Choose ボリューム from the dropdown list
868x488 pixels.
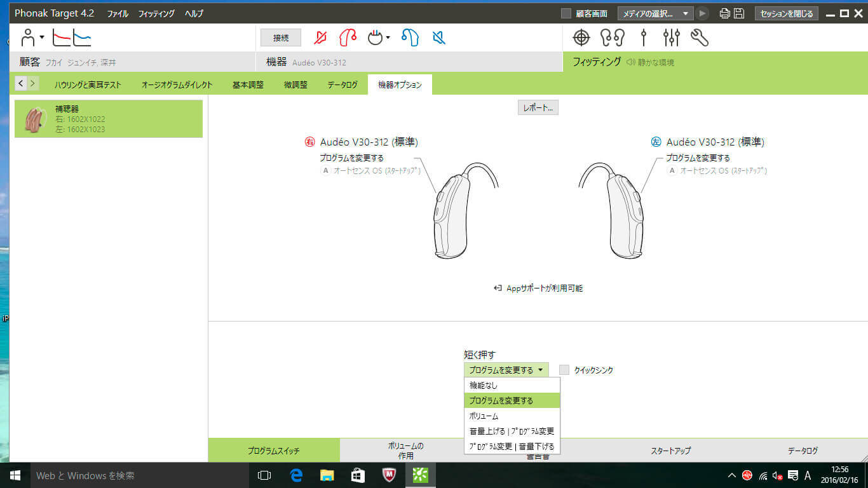512,416
